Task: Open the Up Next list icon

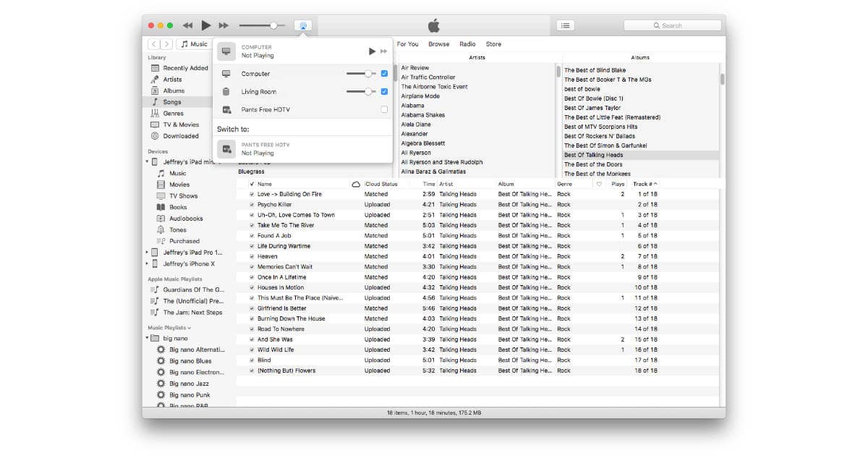Action: 566,25
